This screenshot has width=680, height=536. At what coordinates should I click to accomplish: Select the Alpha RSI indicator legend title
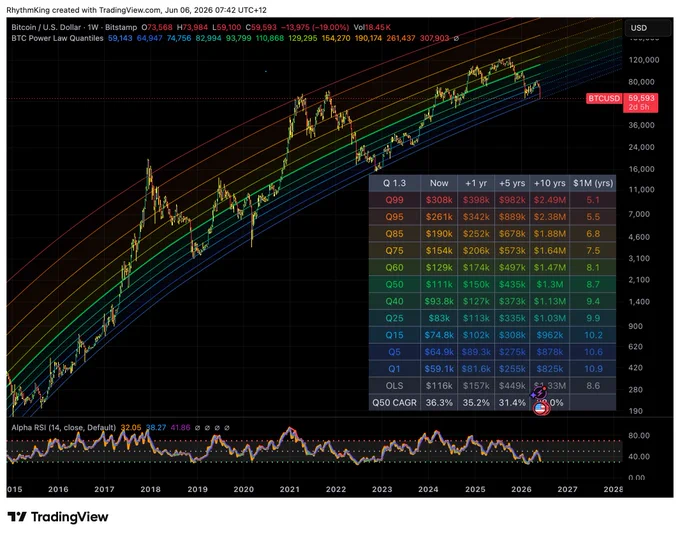[63, 428]
